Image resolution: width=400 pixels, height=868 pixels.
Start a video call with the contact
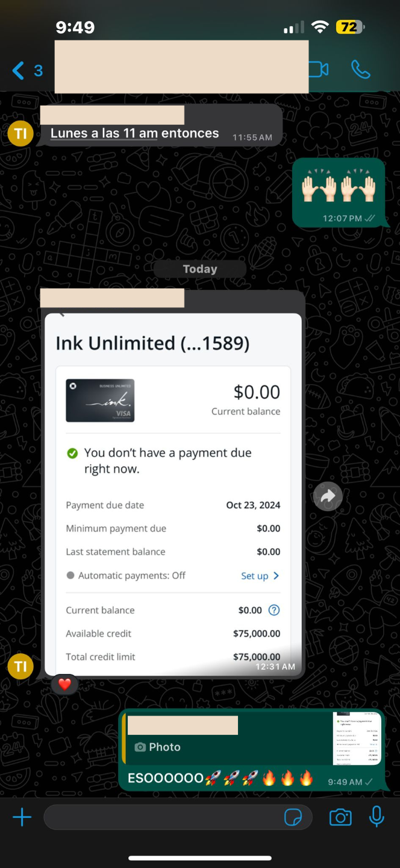coord(319,69)
